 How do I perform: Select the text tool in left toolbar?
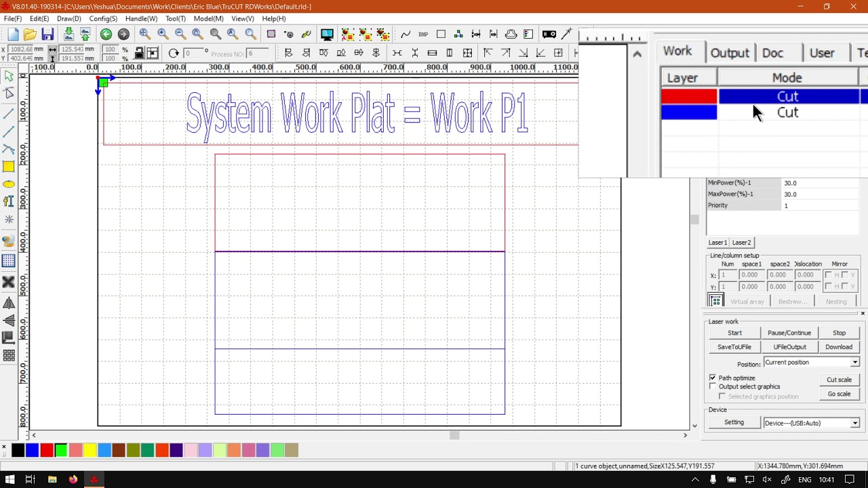[9, 201]
